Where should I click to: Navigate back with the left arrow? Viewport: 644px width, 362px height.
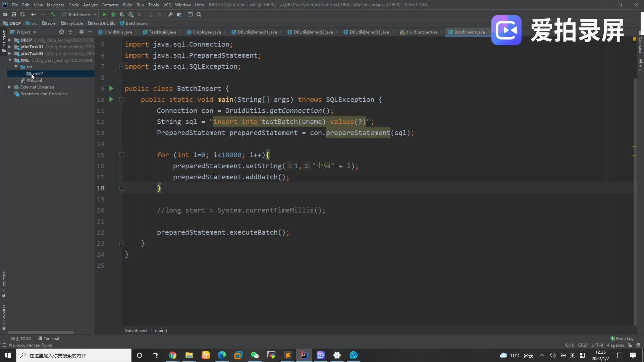coord(33,14)
